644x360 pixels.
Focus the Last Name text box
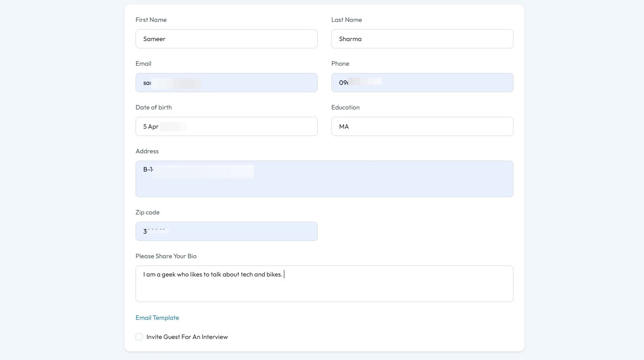coord(422,39)
